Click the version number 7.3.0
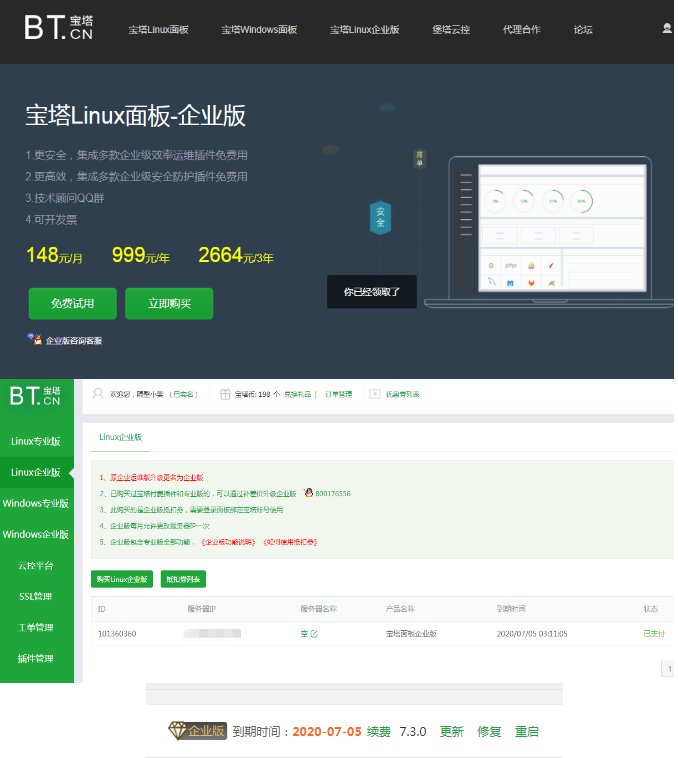 (413, 731)
